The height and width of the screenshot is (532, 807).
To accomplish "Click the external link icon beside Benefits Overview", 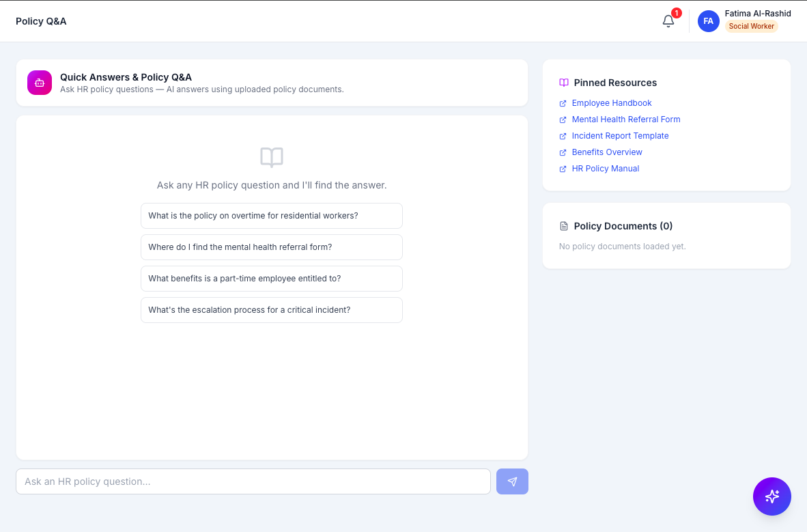I will tap(563, 153).
